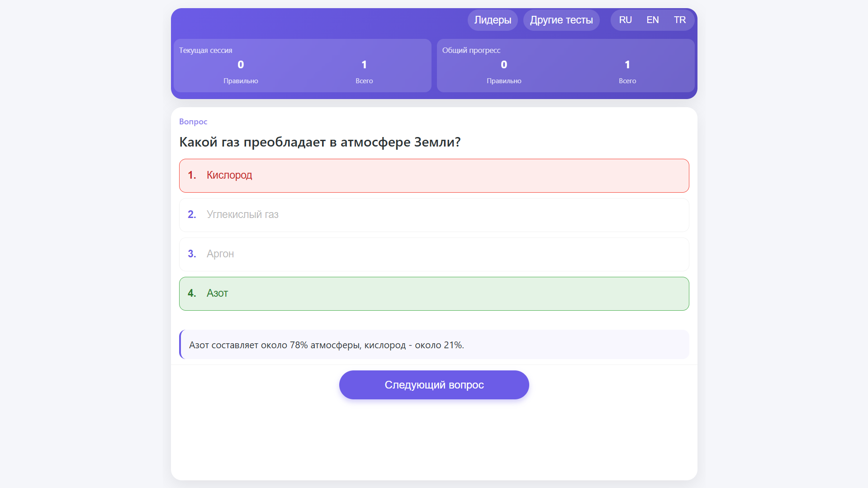Switch interface language to TR
The image size is (868, 488).
tap(680, 20)
